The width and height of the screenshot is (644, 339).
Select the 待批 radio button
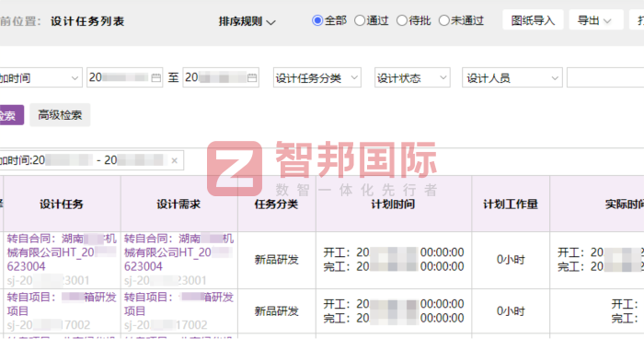point(402,20)
